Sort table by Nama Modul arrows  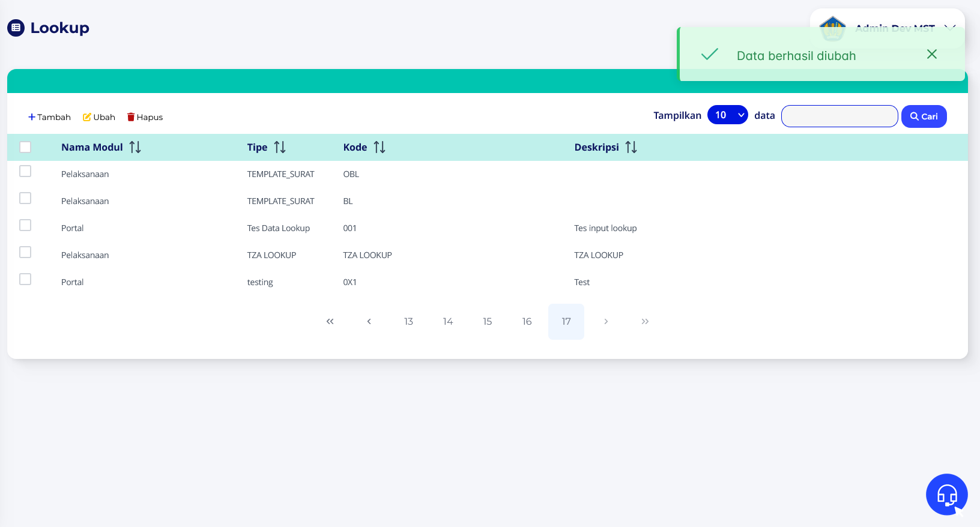click(135, 147)
